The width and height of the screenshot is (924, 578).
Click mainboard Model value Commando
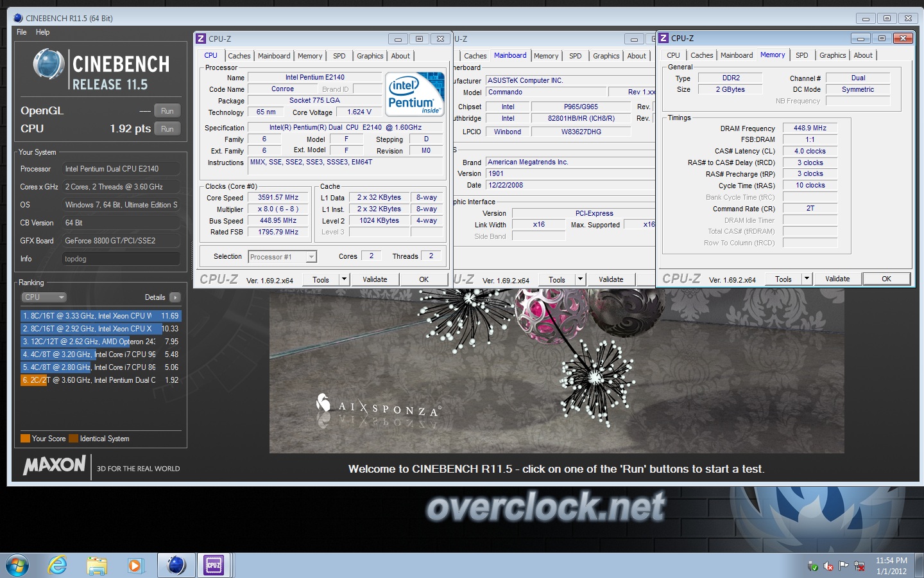click(x=545, y=92)
